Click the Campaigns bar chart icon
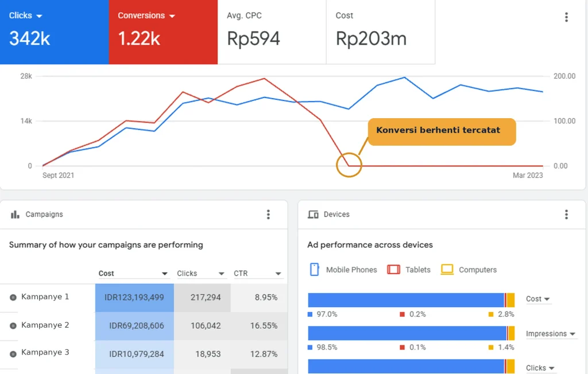This screenshot has height=374, width=588. pyautogui.click(x=15, y=215)
